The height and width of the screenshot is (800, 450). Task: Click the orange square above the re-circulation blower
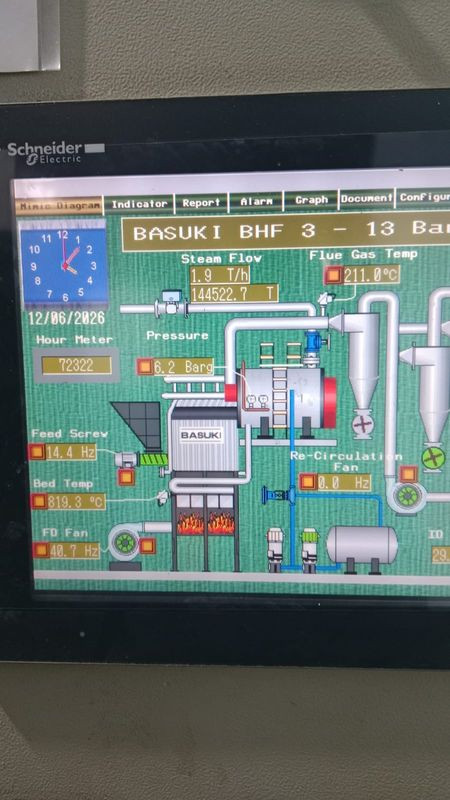[x=408, y=474]
